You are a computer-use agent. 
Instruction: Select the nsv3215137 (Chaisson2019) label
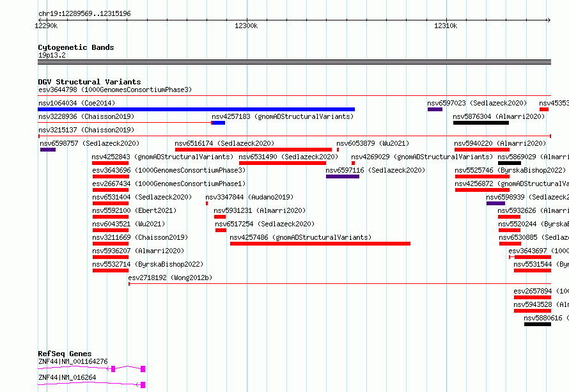click(86, 130)
